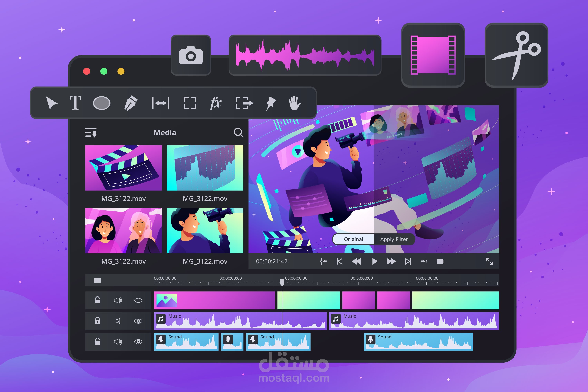The width and height of the screenshot is (588, 392).
Task: Select the first Music audio clip
Action: [x=240, y=321]
